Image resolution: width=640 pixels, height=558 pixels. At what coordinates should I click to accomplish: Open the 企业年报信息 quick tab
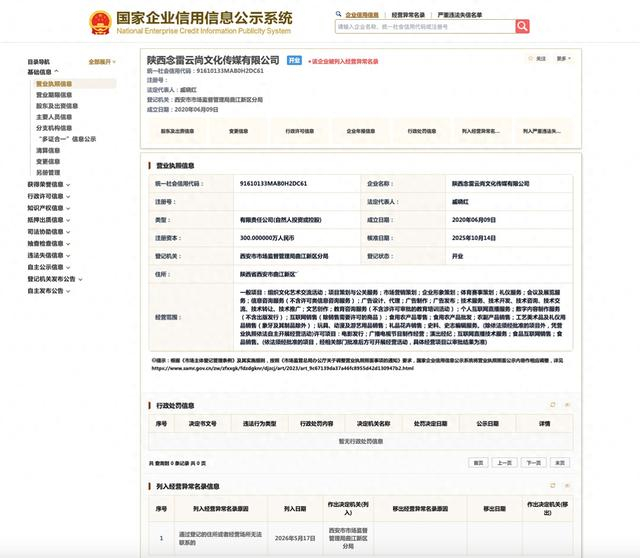click(361, 131)
